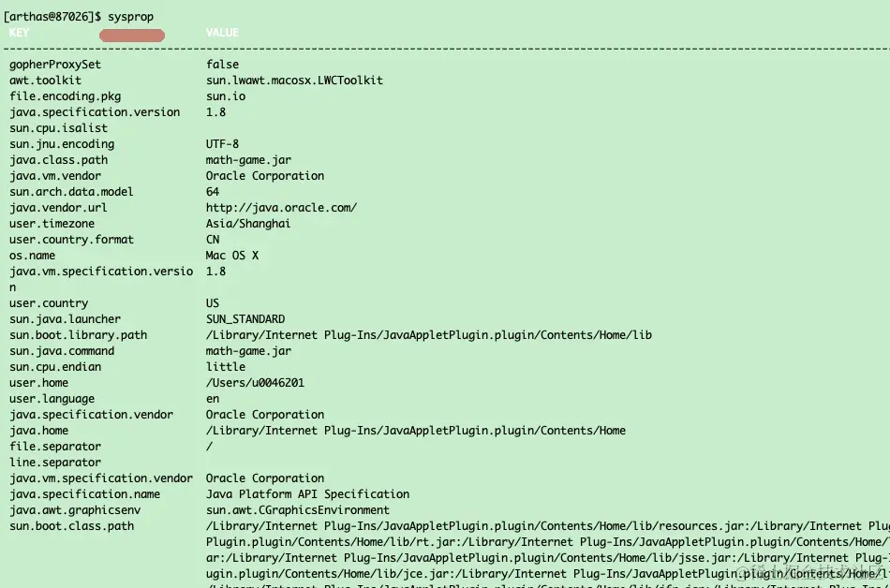Click the gopherProxySet key
This screenshot has height=588, width=890.
[55, 65]
